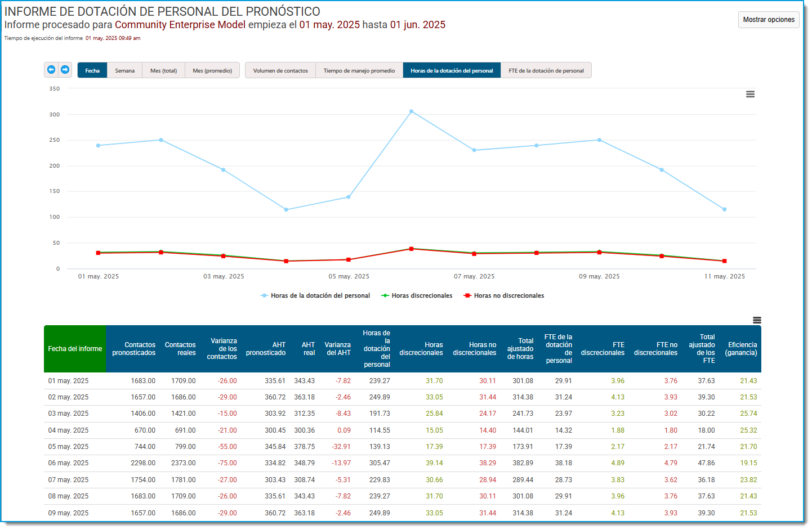Show the Volumen de contactos chart

(280, 70)
